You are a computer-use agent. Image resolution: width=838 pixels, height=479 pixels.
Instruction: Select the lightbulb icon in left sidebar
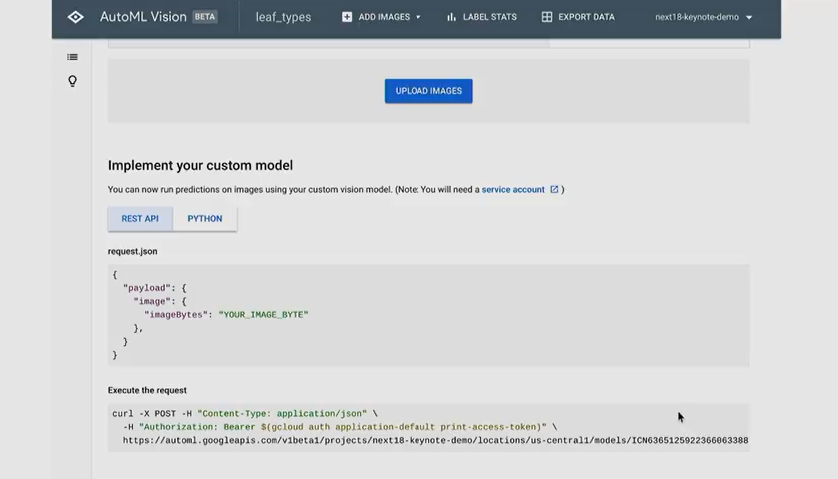point(72,81)
